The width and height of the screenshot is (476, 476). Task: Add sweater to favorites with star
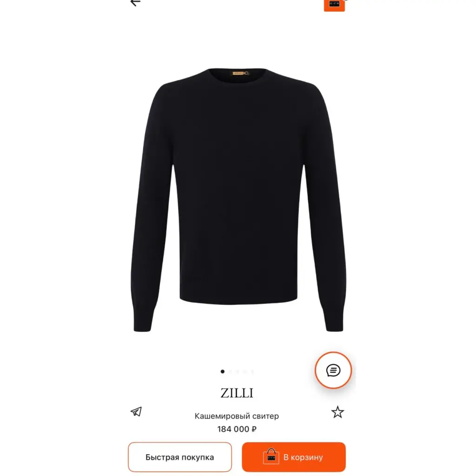(337, 412)
